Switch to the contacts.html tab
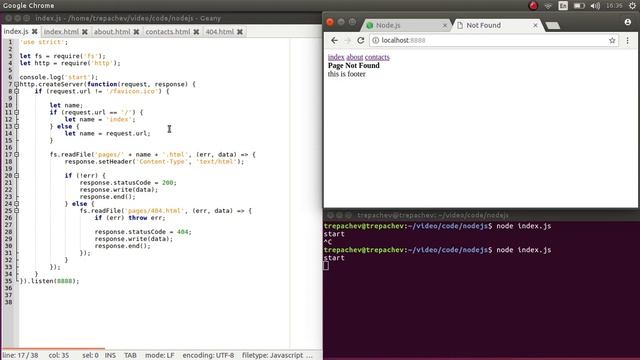This screenshot has width=640, height=360. [168, 31]
